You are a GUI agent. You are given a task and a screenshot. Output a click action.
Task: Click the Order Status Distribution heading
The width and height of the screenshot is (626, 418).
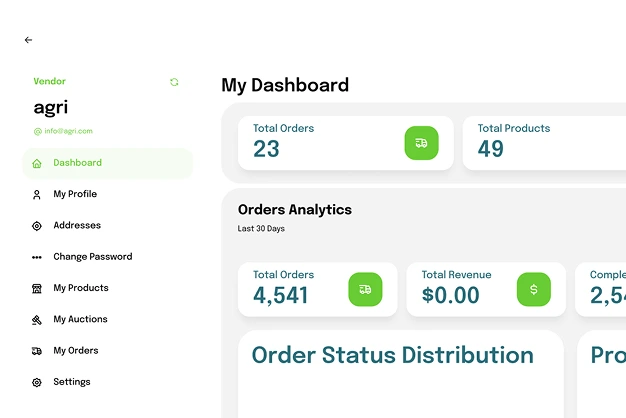point(392,355)
